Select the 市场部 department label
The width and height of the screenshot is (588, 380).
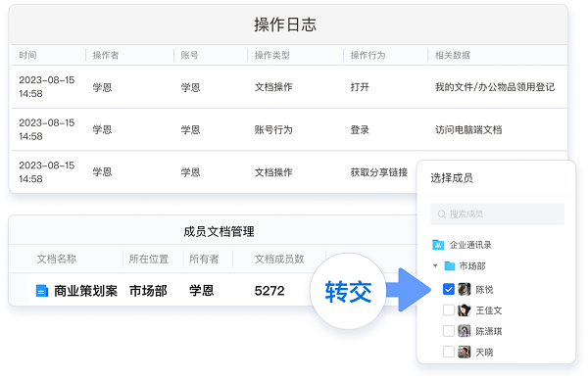point(472,266)
